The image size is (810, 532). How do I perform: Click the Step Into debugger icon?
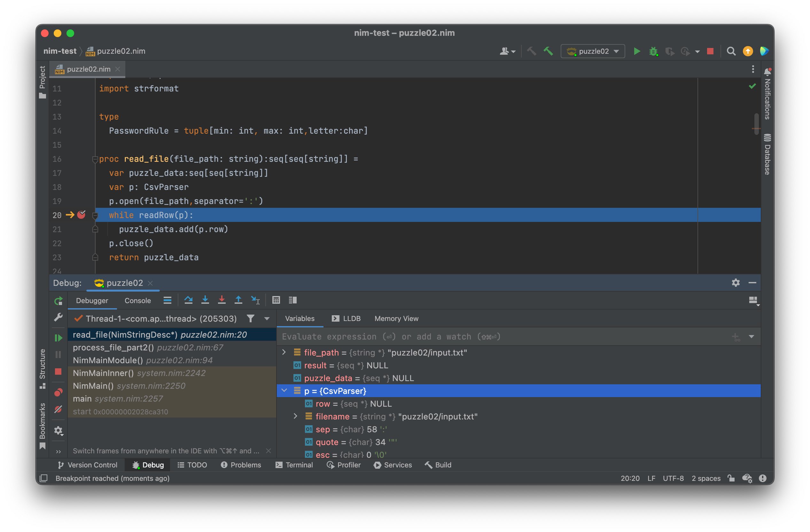pos(205,300)
